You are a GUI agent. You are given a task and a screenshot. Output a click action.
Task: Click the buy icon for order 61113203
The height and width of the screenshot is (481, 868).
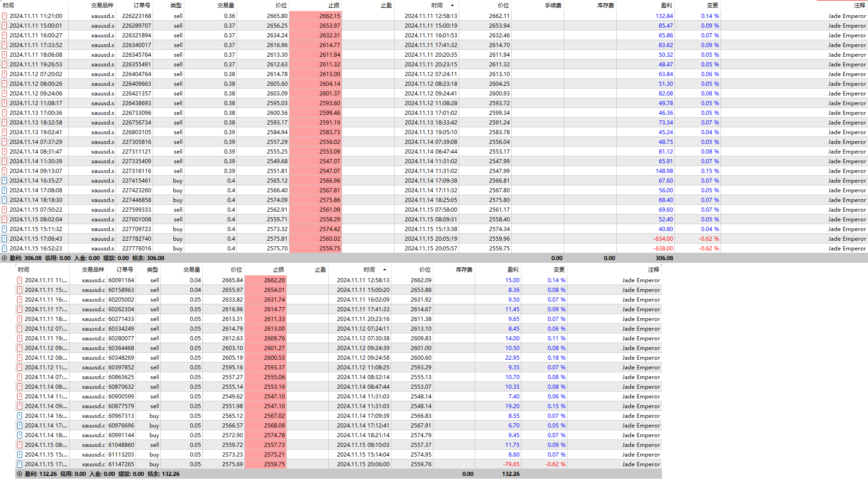[x=20, y=454]
